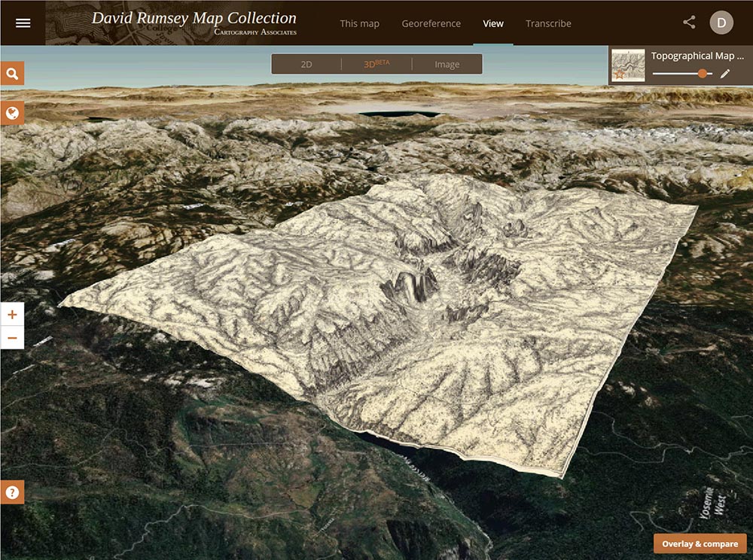Switch to the Transcribe tab
Viewport: 753px width, 560px height.
click(549, 23)
